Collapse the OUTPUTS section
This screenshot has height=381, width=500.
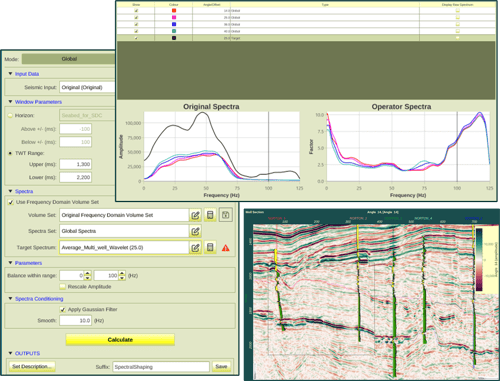point(10,353)
